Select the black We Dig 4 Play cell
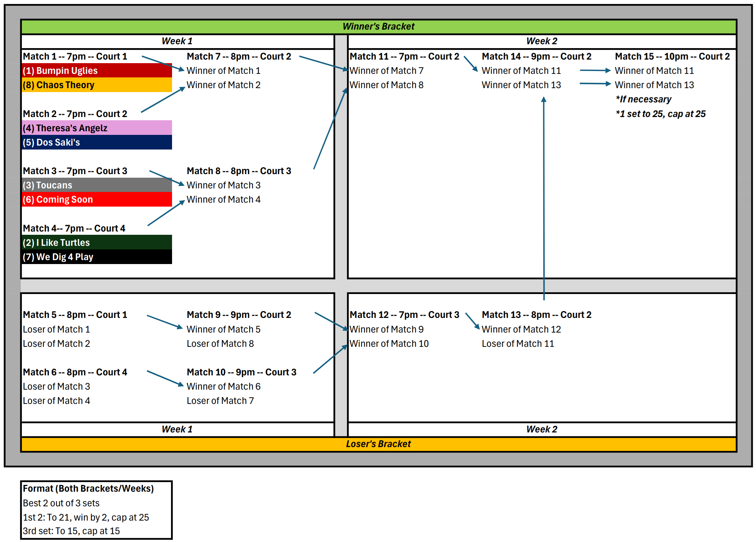756x542 pixels. 96,257
